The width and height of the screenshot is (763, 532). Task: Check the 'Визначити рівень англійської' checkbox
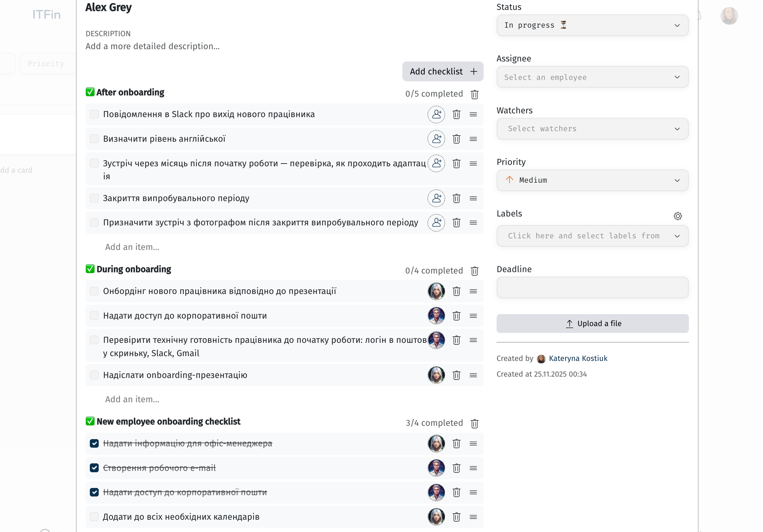(94, 139)
